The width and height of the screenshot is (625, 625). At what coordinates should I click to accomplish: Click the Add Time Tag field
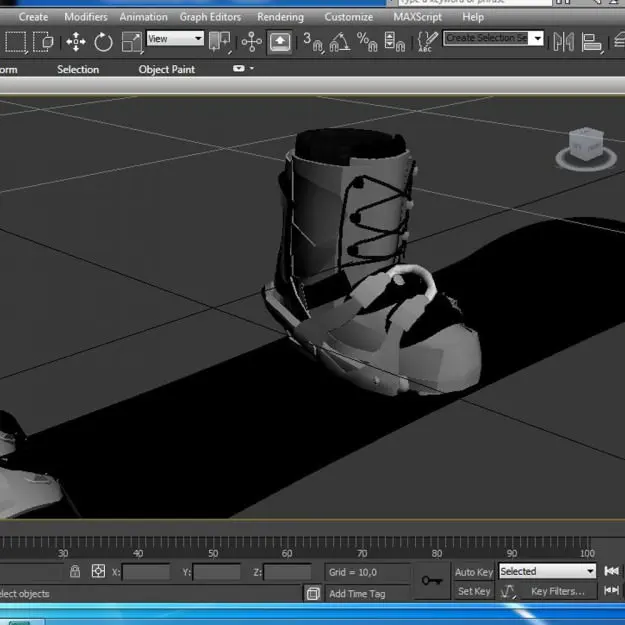(367, 594)
